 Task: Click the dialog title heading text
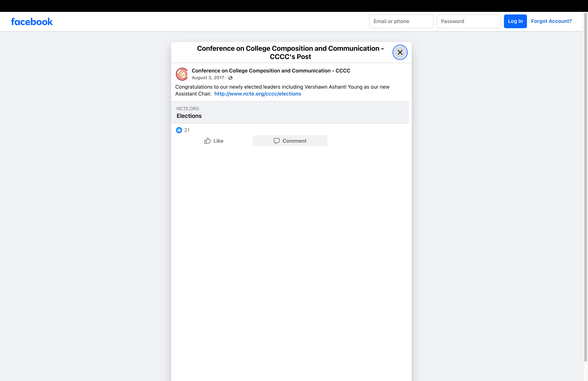click(x=290, y=52)
